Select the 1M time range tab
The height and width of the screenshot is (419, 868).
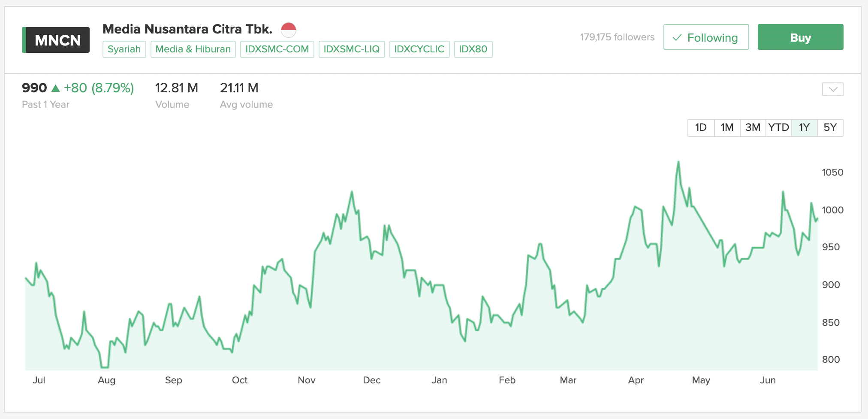[727, 128]
